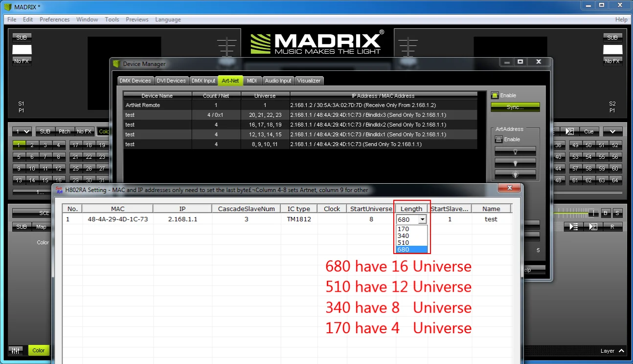The width and height of the screenshot is (633, 364).
Task: Expand the Layer panel chevron
Action: pyautogui.click(x=621, y=351)
